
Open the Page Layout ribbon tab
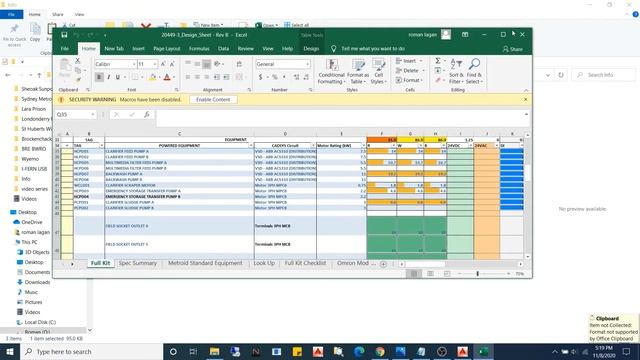pos(167,49)
